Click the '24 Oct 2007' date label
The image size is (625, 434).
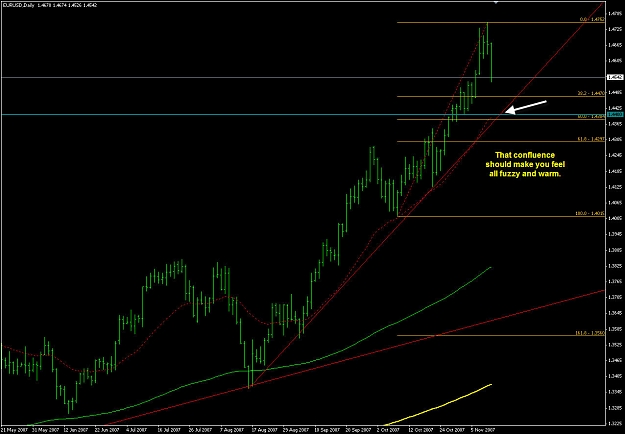tap(450, 430)
